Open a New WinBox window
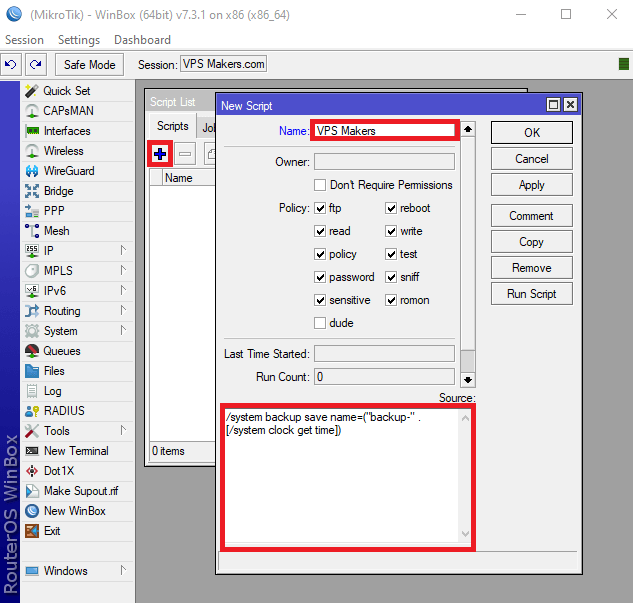The height and width of the screenshot is (603, 633). click(x=78, y=511)
